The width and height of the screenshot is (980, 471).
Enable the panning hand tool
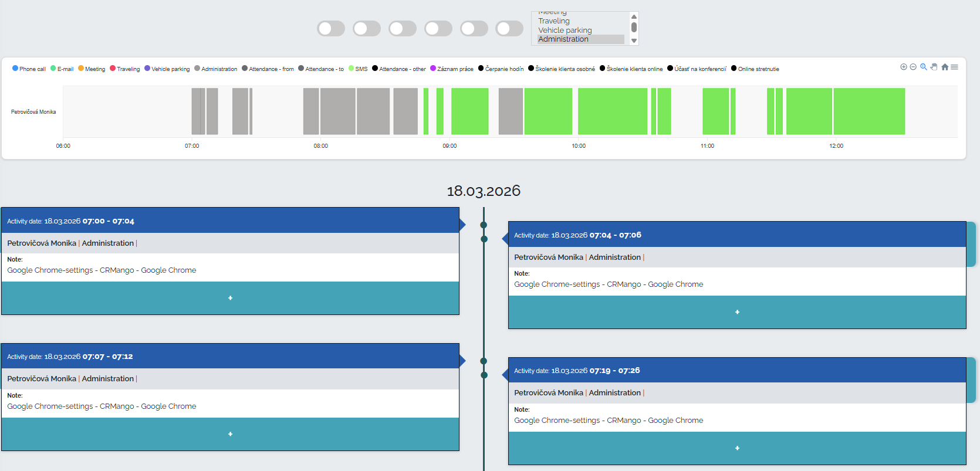pyautogui.click(x=934, y=67)
